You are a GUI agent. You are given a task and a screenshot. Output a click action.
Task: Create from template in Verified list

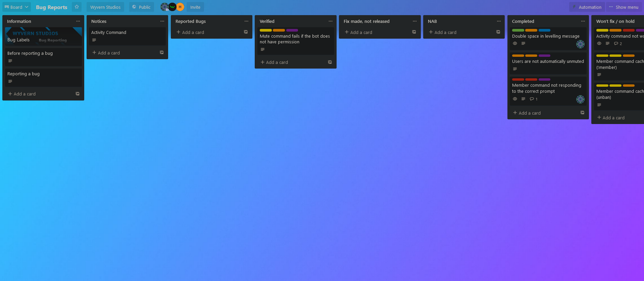[x=330, y=62]
